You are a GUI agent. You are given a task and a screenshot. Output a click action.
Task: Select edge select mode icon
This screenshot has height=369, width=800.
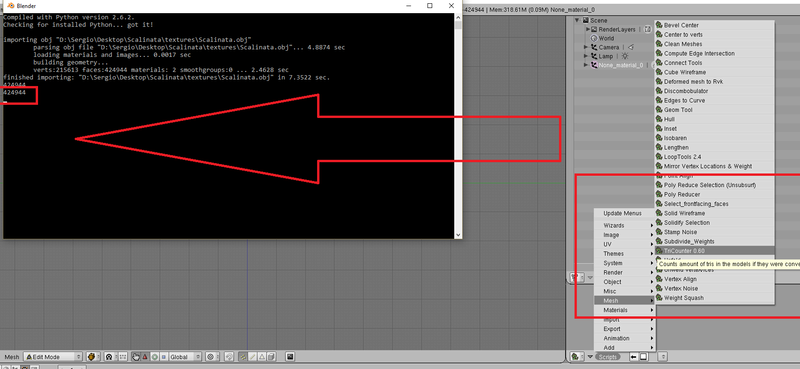(253, 356)
